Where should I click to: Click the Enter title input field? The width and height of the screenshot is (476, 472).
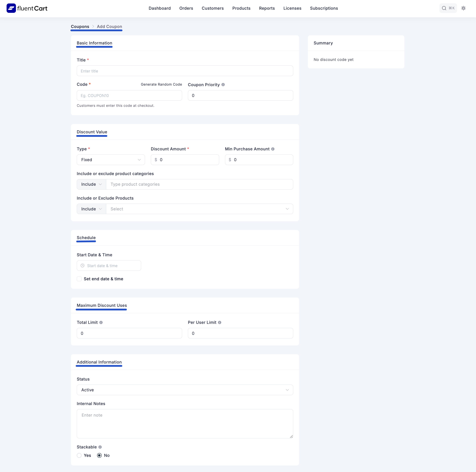pos(185,71)
